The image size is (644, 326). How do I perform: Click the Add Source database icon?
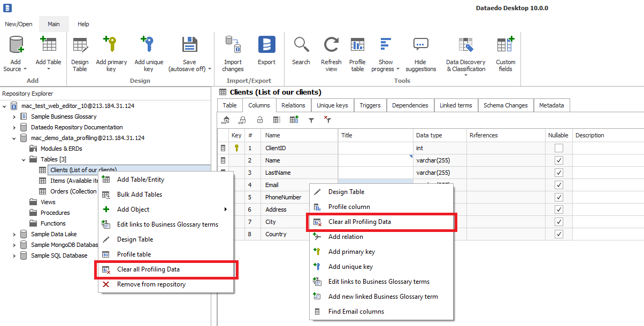coord(16,45)
